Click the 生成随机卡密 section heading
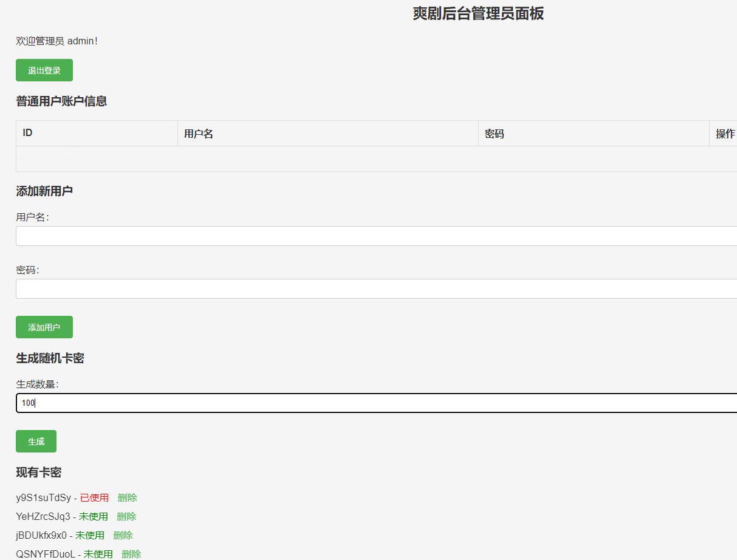Viewport: 737px width, 560px height. 50,358
